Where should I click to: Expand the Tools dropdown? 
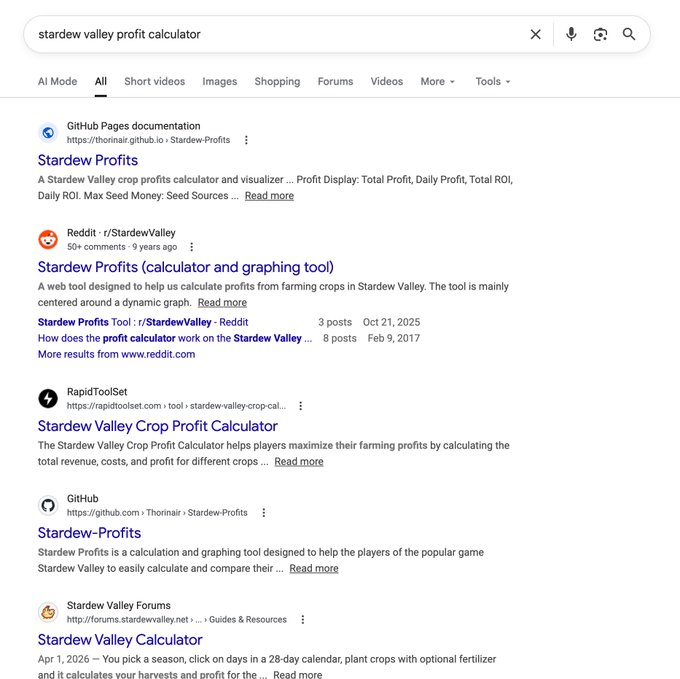click(x=493, y=82)
